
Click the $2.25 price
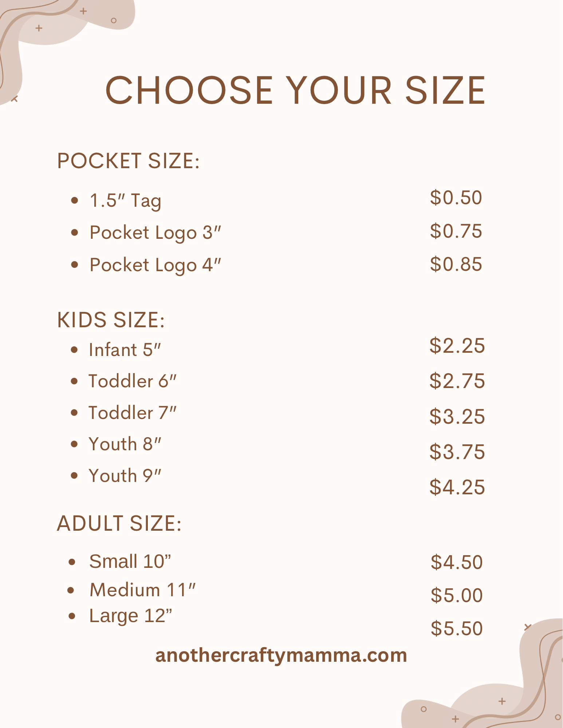coord(457,345)
